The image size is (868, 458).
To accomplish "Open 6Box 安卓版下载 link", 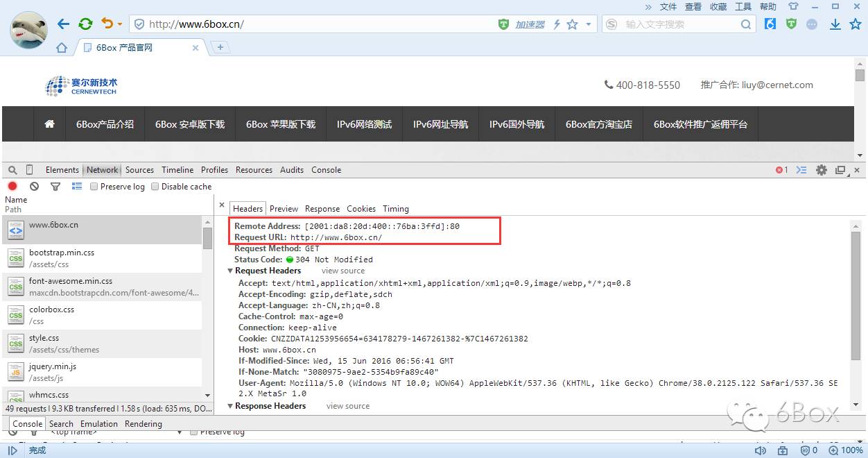I will click(x=190, y=124).
